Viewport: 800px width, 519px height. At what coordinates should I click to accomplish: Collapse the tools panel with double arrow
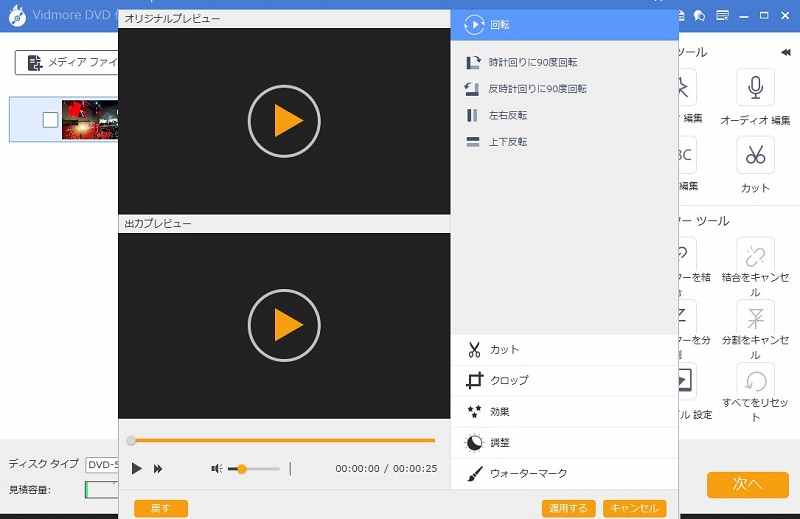tap(786, 52)
